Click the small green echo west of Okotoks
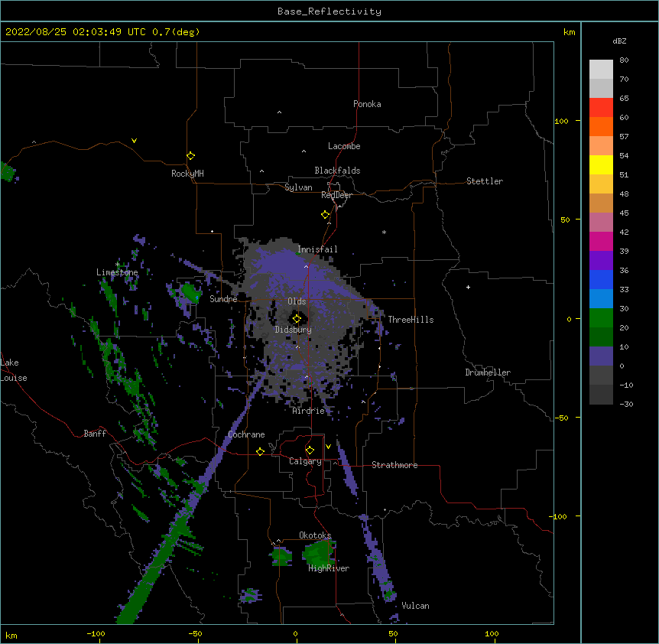 281,556
